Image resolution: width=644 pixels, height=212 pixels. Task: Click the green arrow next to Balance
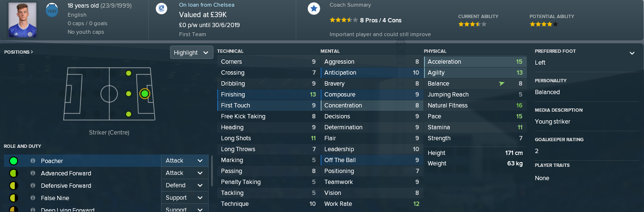(x=502, y=84)
